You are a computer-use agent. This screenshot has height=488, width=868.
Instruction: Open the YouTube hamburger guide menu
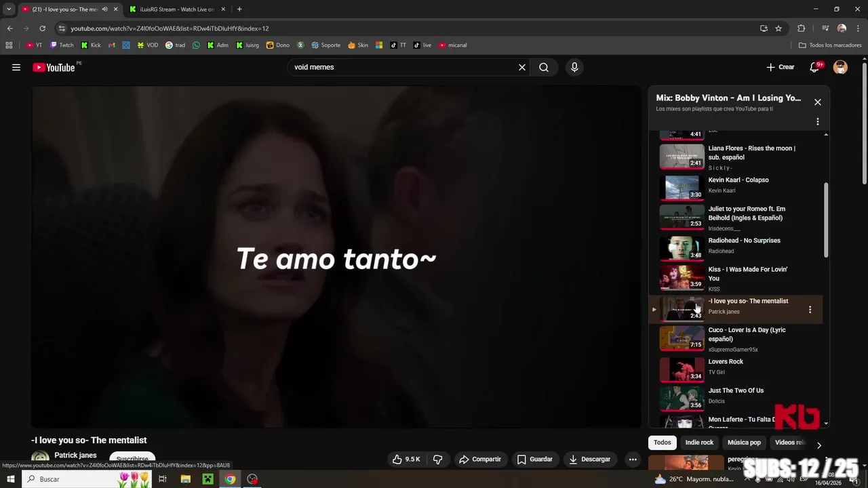pos(16,67)
